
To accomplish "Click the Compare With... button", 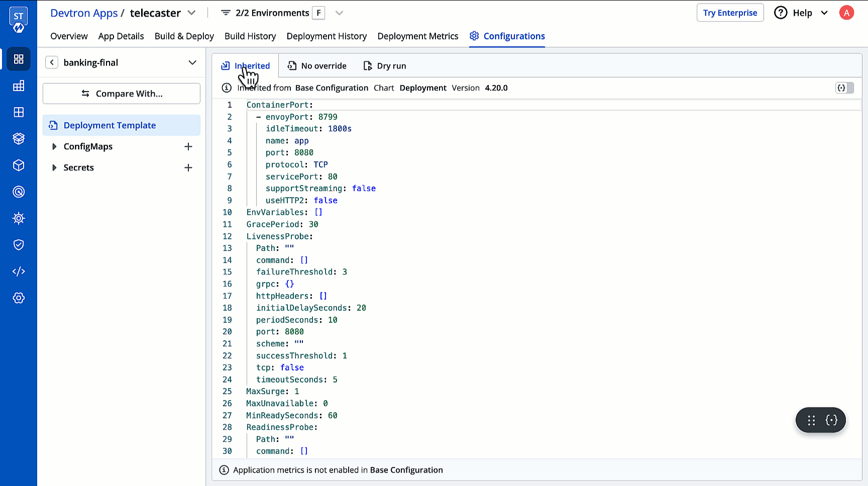I will tap(122, 93).
